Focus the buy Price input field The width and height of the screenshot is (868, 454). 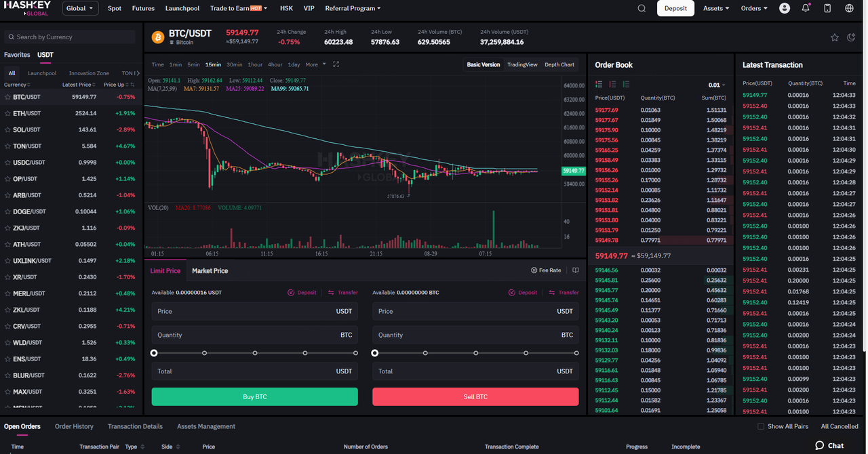[254, 311]
